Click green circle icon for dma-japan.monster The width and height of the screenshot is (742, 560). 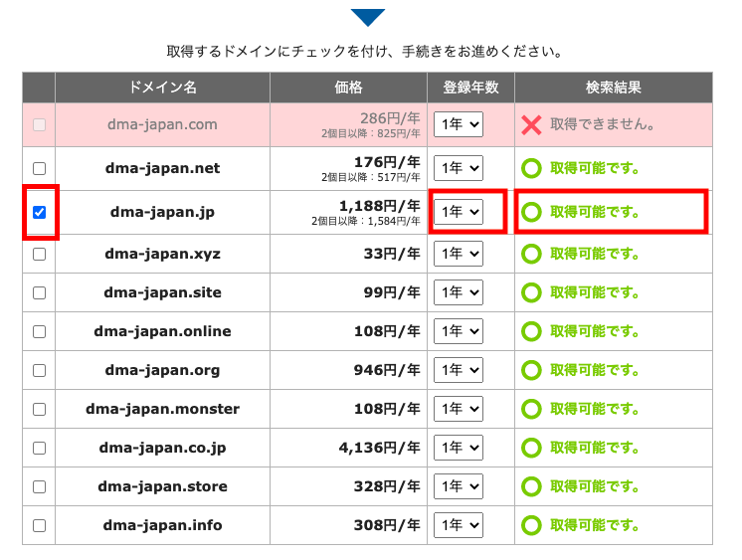pos(532,409)
